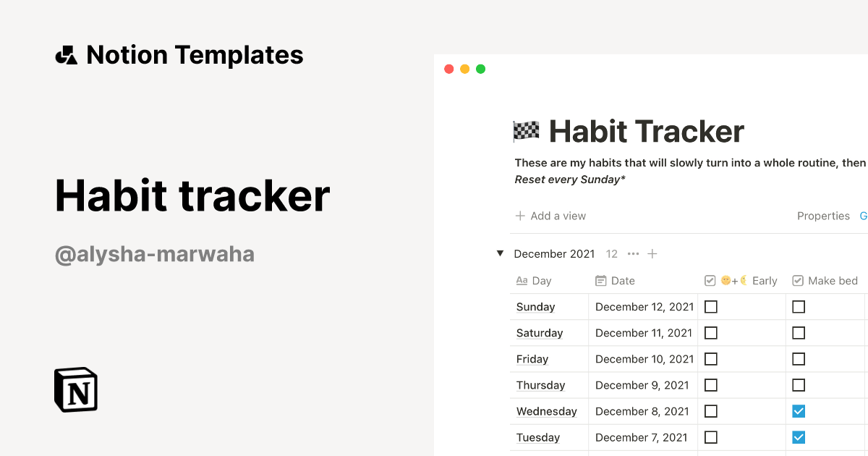Open the December 2021 options menu
The height and width of the screenshot is (456, 868).
[633, 253]
